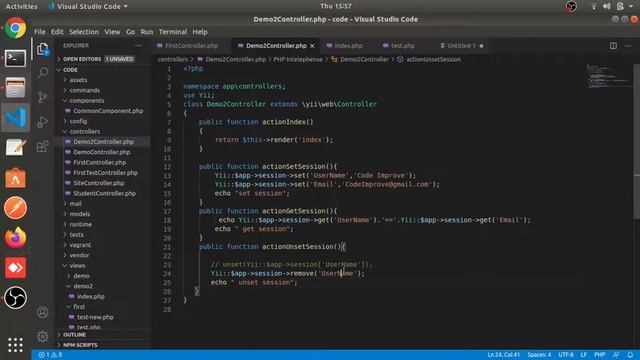
Task: Open the Thu 15:57 clock menu
Action: tap(336, 6)
